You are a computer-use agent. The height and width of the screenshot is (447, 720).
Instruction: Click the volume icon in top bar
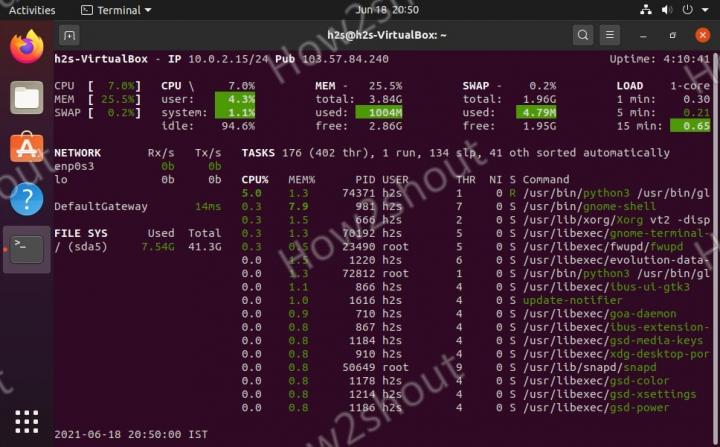point(667,10)
